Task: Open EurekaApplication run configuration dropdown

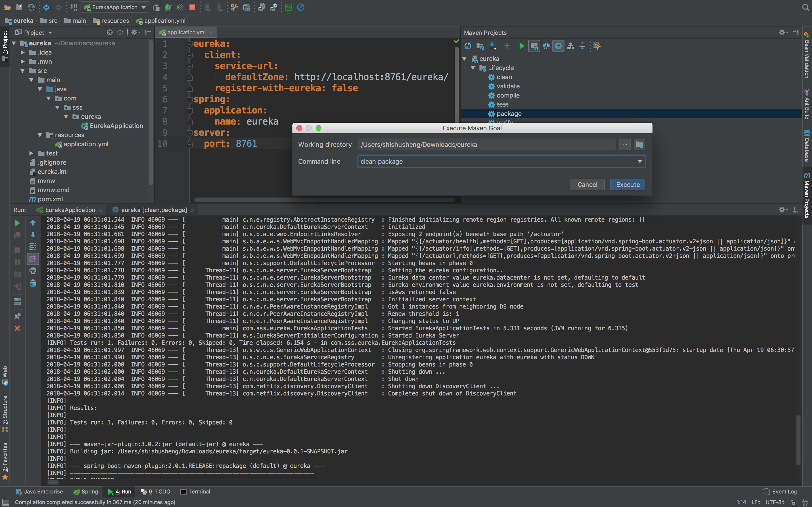Action: (x=115, y=7)
